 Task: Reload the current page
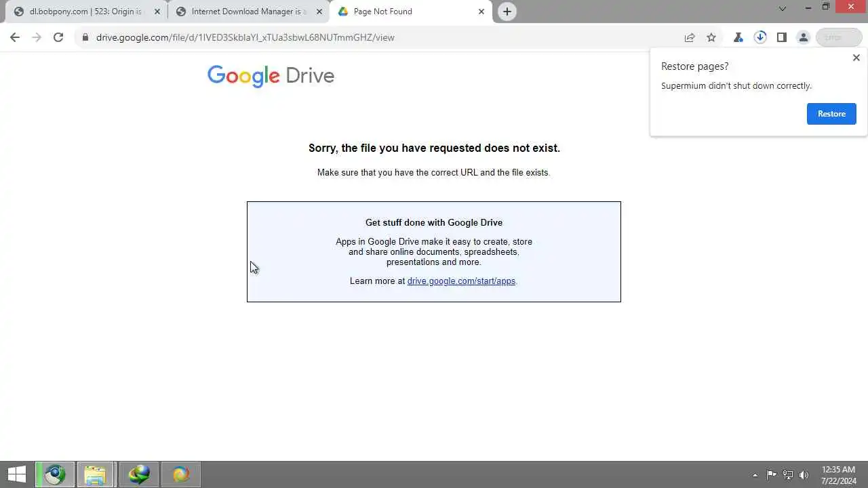pyautogui.click(x=58, y=37)
